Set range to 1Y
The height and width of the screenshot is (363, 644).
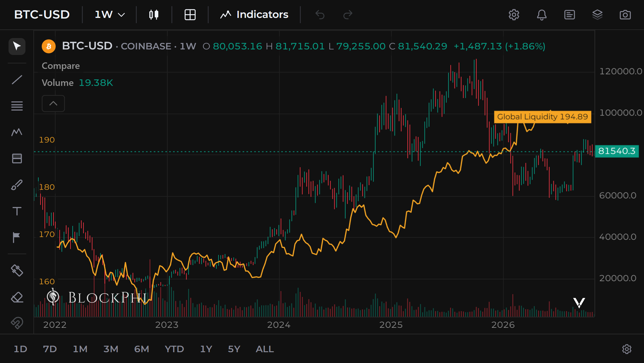[206, 349]
